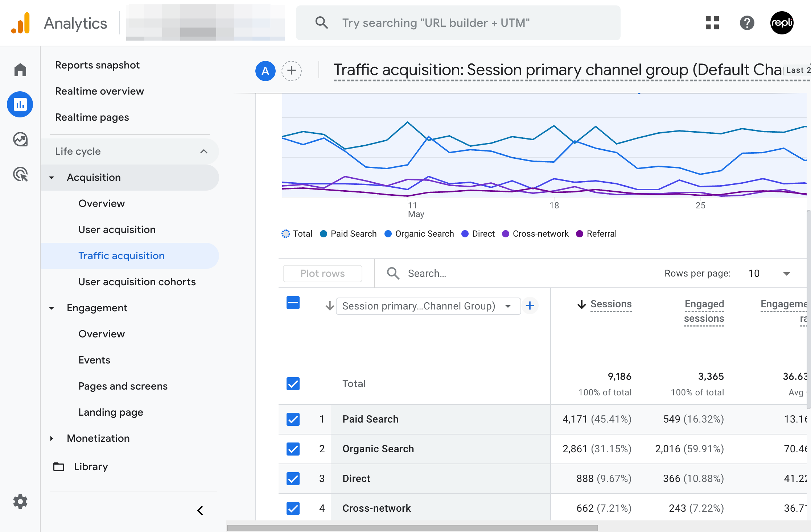This screenshot has width=811, height=532.
Task: Open the account avatar menu
Action: click(782, 23)
